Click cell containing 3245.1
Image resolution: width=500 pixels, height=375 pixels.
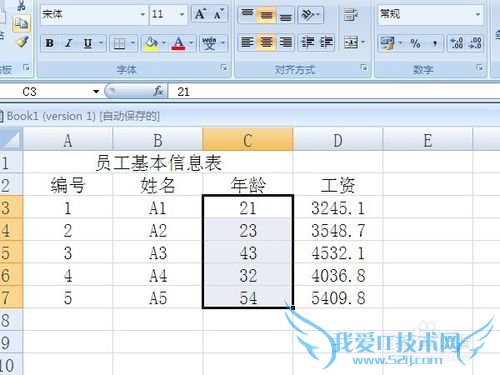tap(338, 207)
